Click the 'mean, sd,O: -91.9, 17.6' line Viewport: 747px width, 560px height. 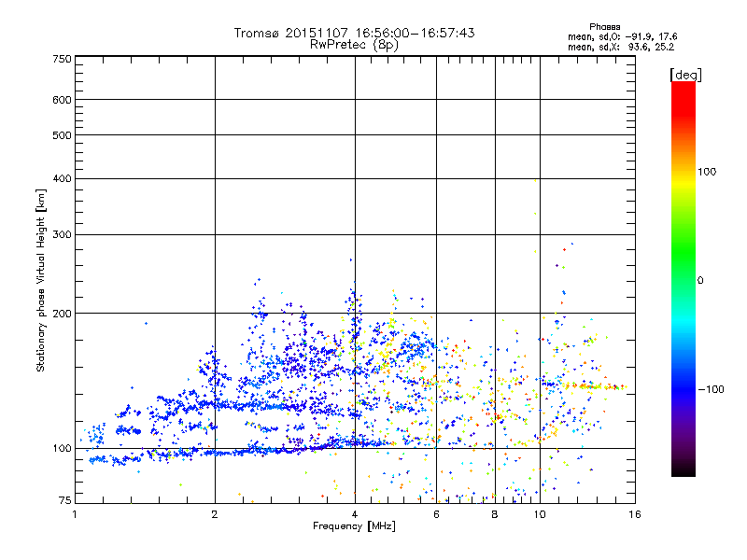pos(622,36)
